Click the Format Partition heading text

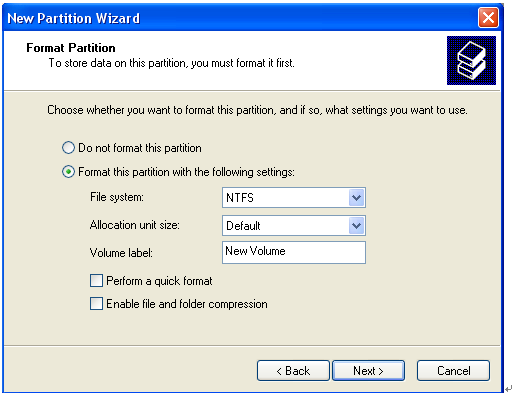[71, 48]
